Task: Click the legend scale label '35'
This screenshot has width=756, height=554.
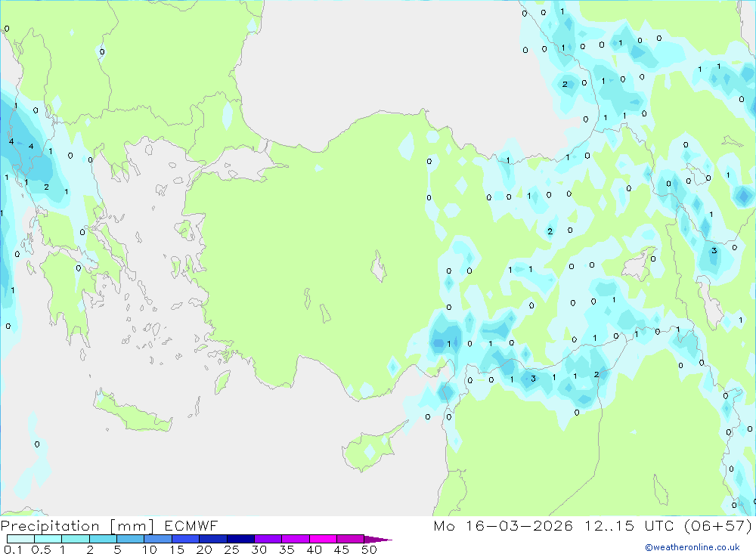Action: point(287,549)
